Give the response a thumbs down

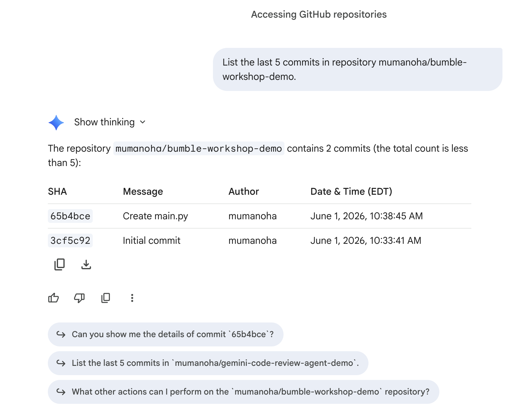[x=79, y=298]
